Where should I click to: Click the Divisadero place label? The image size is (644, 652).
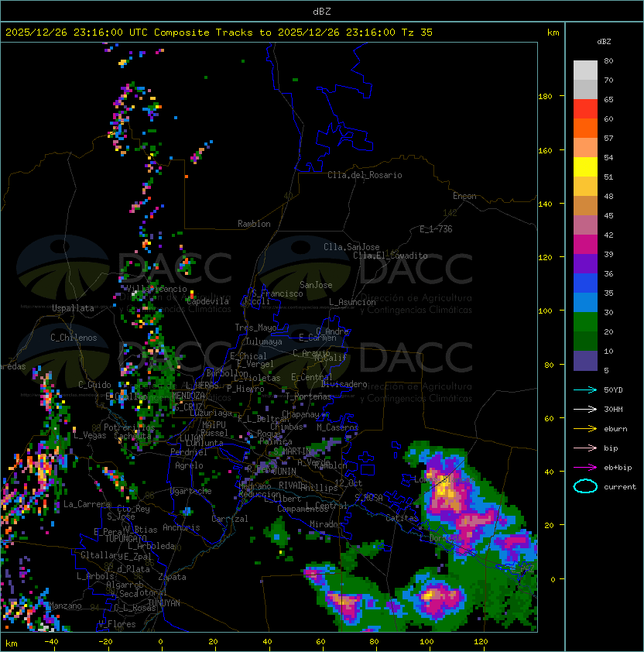point(344,384)
